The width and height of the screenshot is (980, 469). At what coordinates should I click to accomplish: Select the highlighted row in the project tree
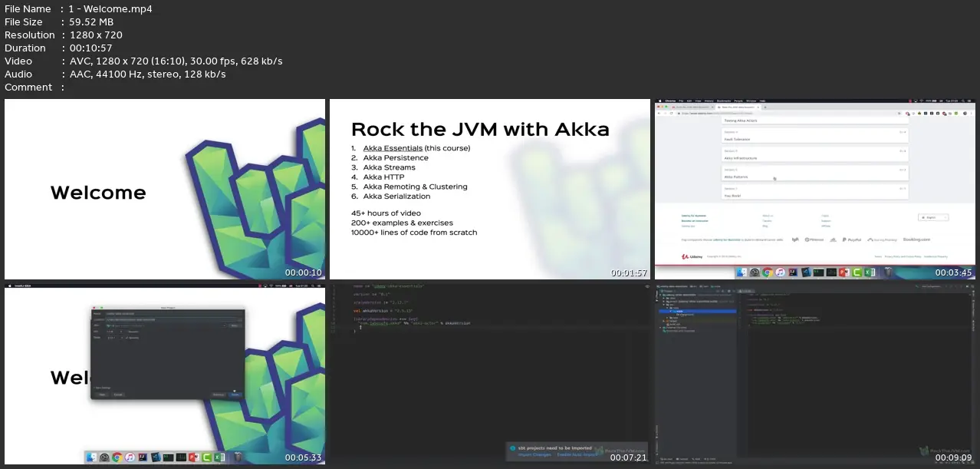click(x=697, y=311)
